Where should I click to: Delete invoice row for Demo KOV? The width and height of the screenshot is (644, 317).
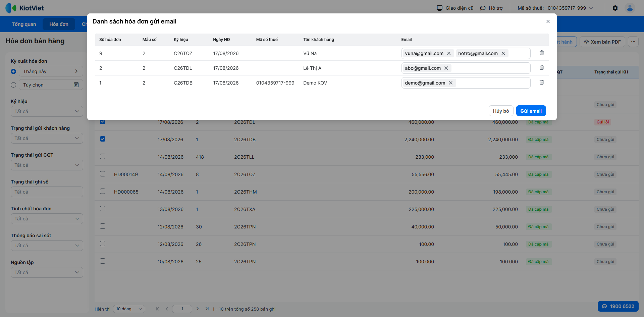(x=542, y=83)
